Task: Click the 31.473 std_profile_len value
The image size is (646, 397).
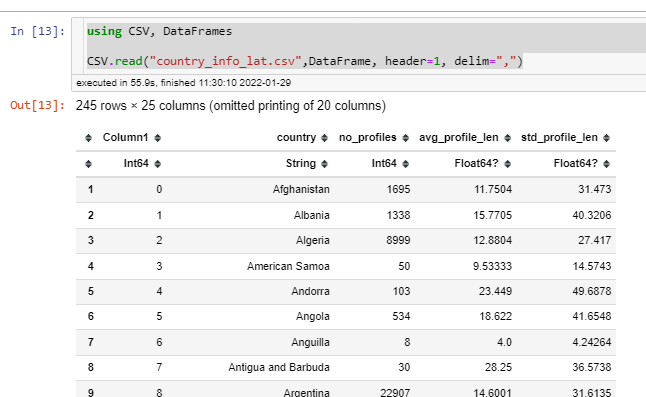Action: click(595, 189)
